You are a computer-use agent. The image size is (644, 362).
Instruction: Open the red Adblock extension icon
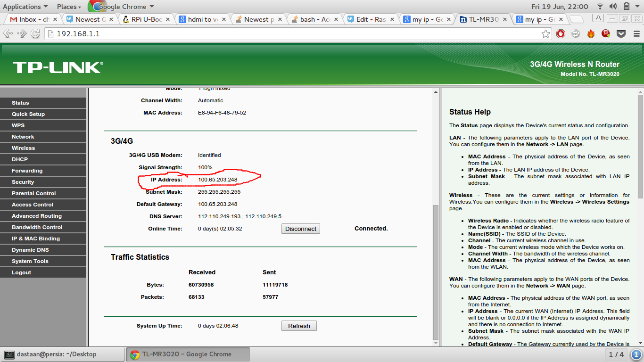pyautogui.click(x=561, y=33)
